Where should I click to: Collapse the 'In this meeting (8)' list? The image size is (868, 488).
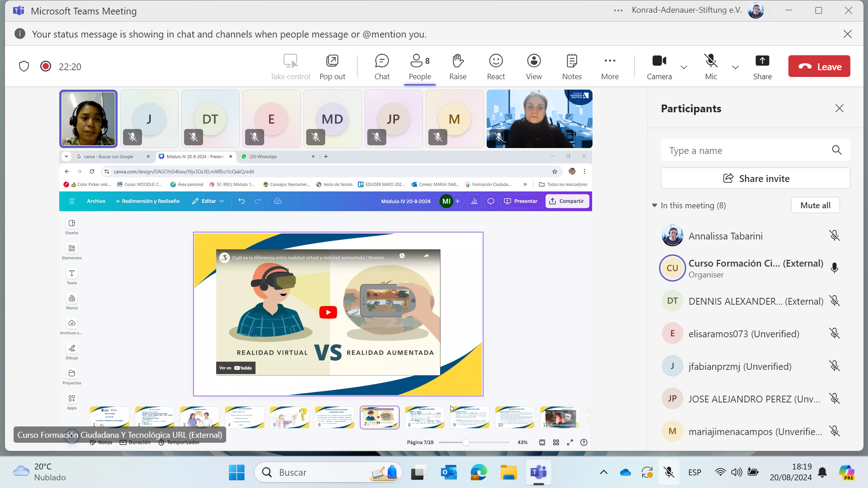point(655,206)
